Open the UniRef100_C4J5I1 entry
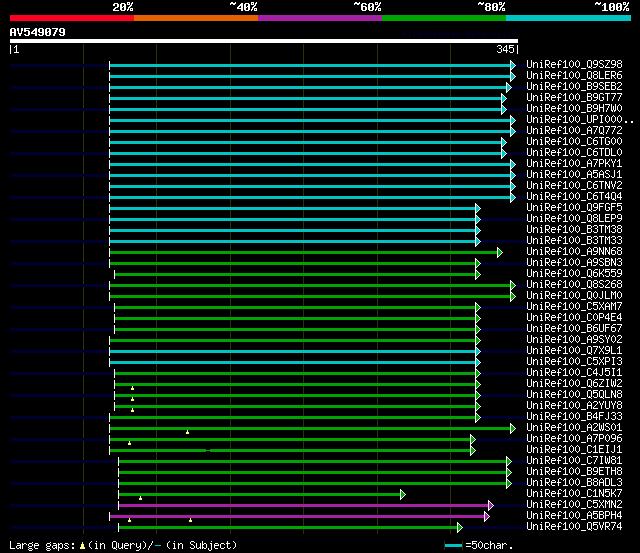 click(x=574, y=373)
